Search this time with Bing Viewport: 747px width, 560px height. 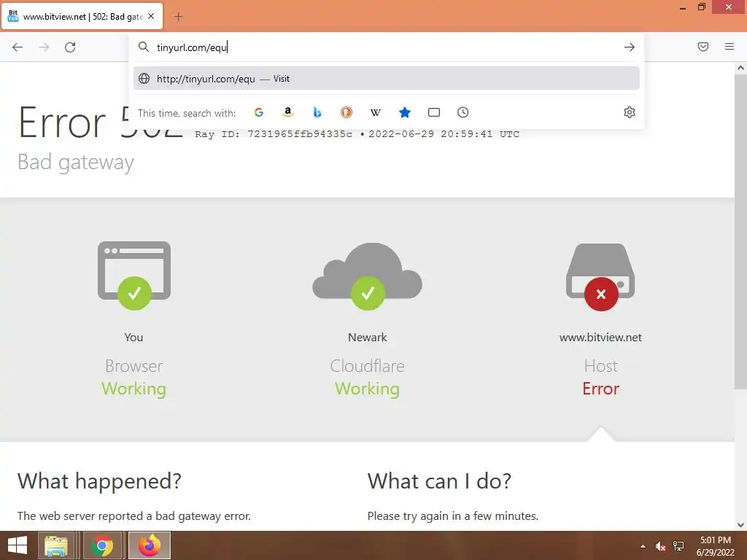[317, 112]
